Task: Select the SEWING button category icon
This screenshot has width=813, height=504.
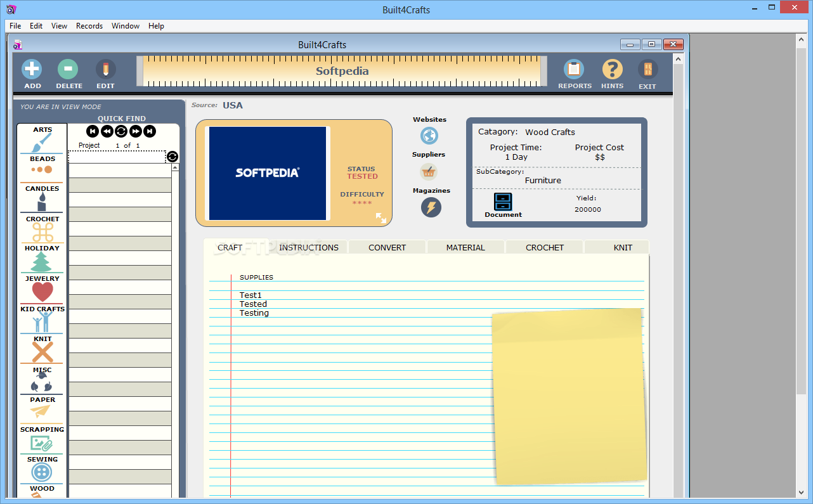Action: pyautogui.click(x=42, y=472)
